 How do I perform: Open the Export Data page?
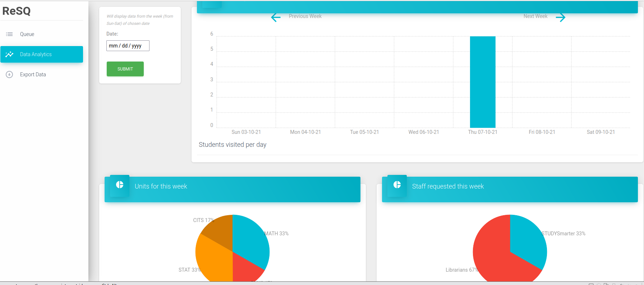[x=33, y=74]
